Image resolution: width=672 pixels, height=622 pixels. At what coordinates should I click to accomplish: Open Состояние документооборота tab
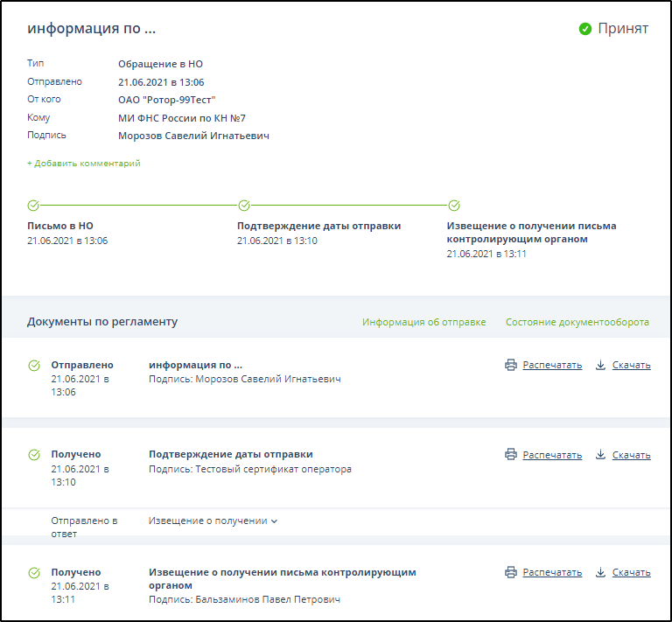point(577,322)
